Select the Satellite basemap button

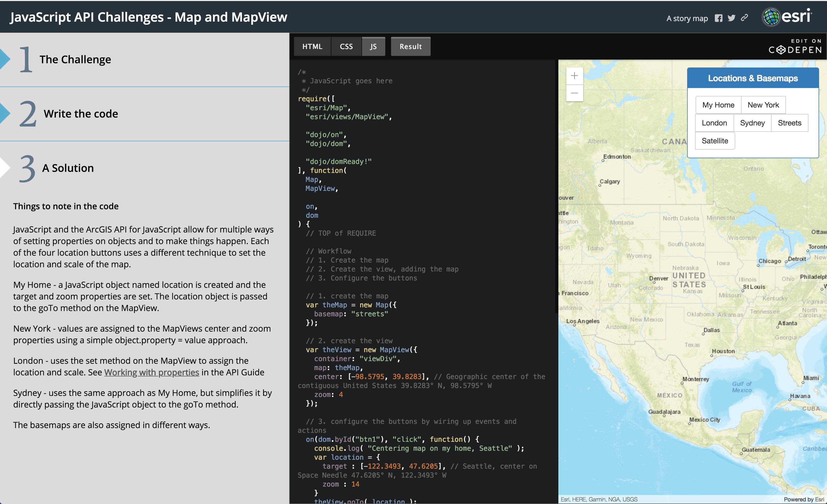pyautogui.click(x=715, y=141)
